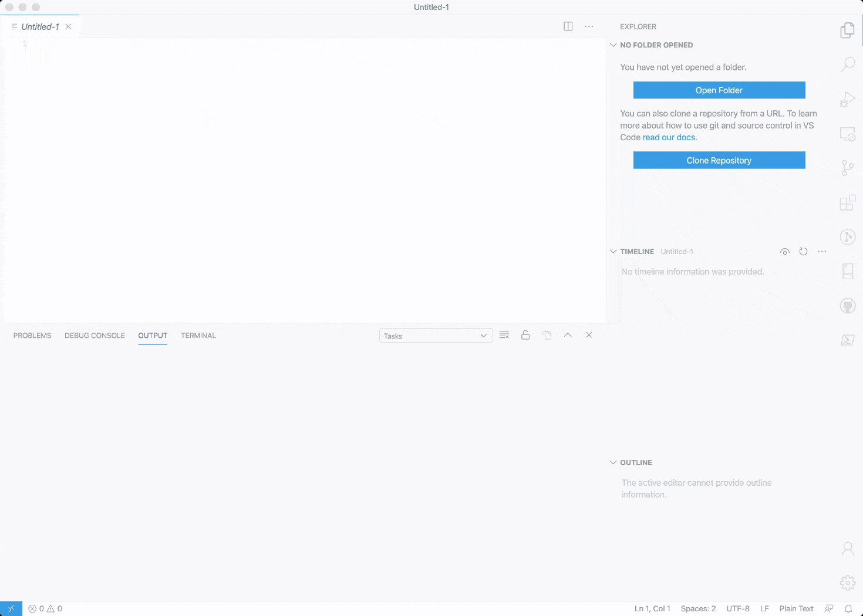Toggle the output scroll lock

tap(525, 336)
